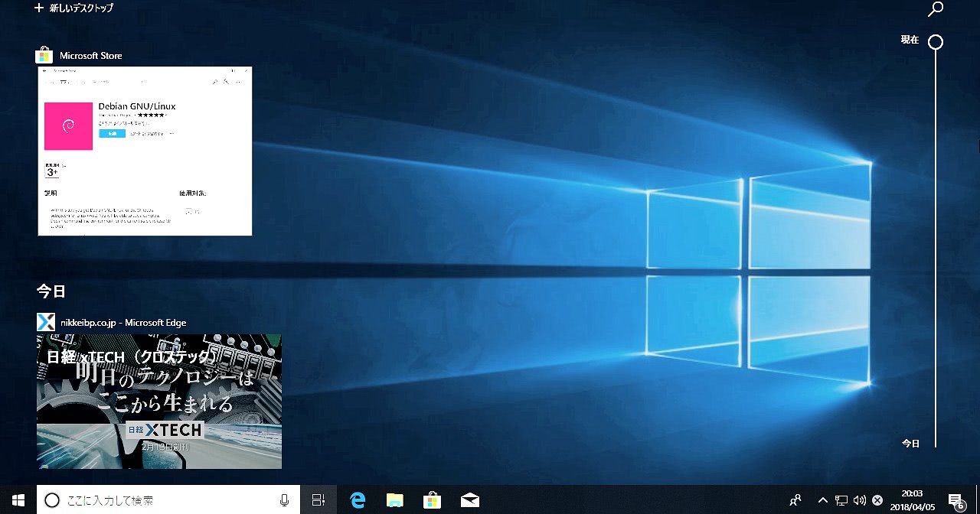Viewport: 980px width, 514px height.
Task: Open the Start menu
Action: [x=18, y=500]
